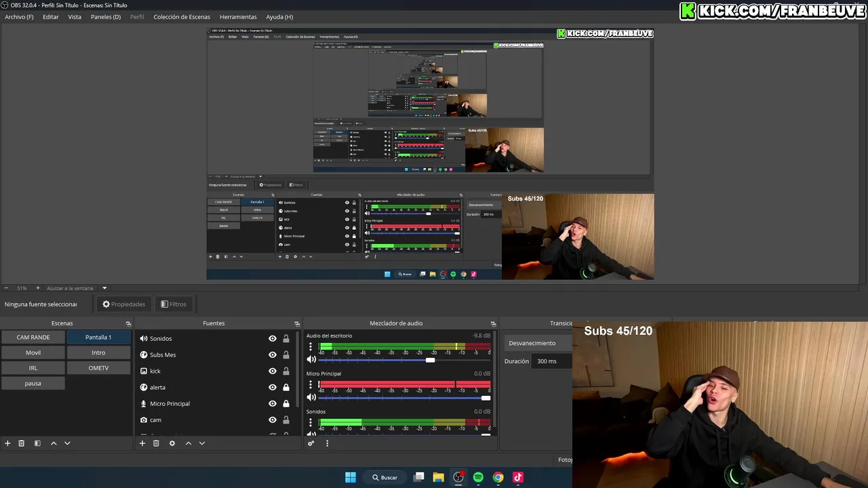
Task: Add a new scene with the plus icon
Action: [7, 443]
